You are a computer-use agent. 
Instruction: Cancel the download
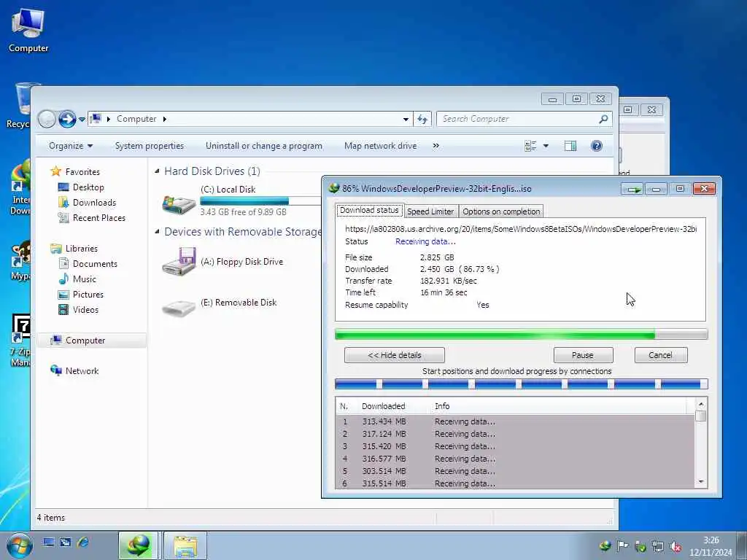pyautogui.click(x=661, y=355)
